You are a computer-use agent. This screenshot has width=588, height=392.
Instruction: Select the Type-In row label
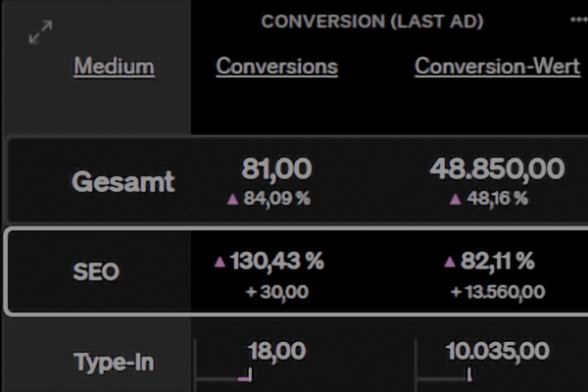click(114, 362)
